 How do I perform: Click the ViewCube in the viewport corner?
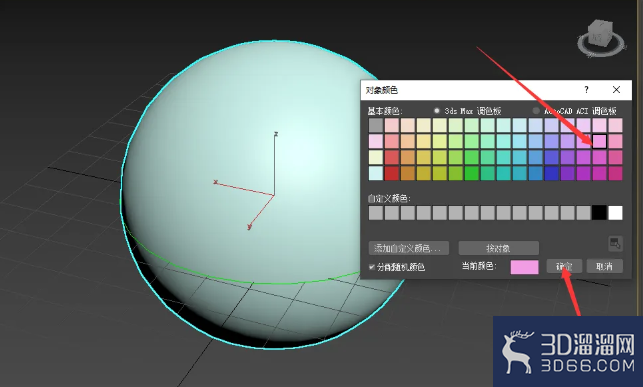point(601,39)
